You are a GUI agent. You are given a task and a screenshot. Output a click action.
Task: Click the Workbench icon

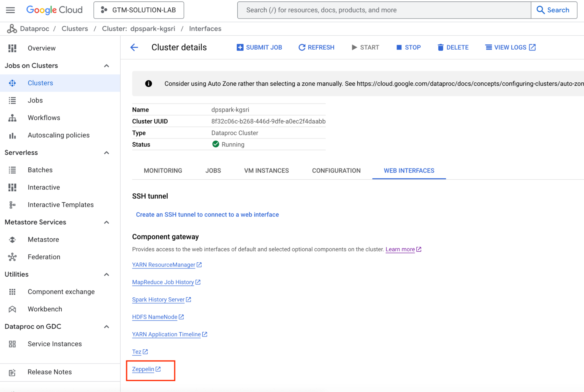tap(12, 309)
